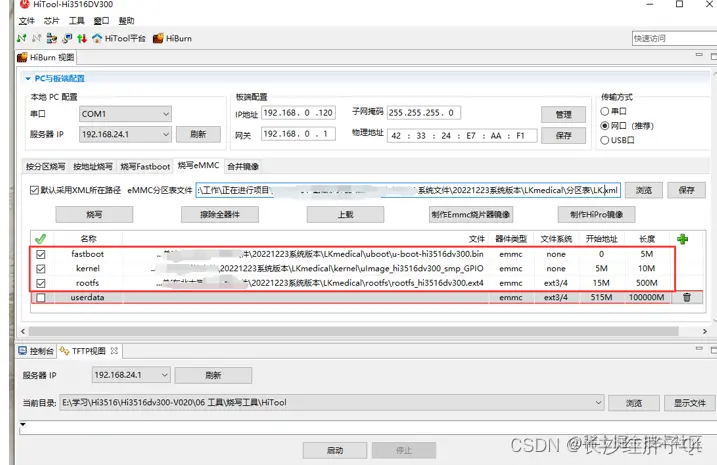This screenshot has height=465, width=717.
Task: Switch to the 控制台 tab
Action: tap(36, 351)
